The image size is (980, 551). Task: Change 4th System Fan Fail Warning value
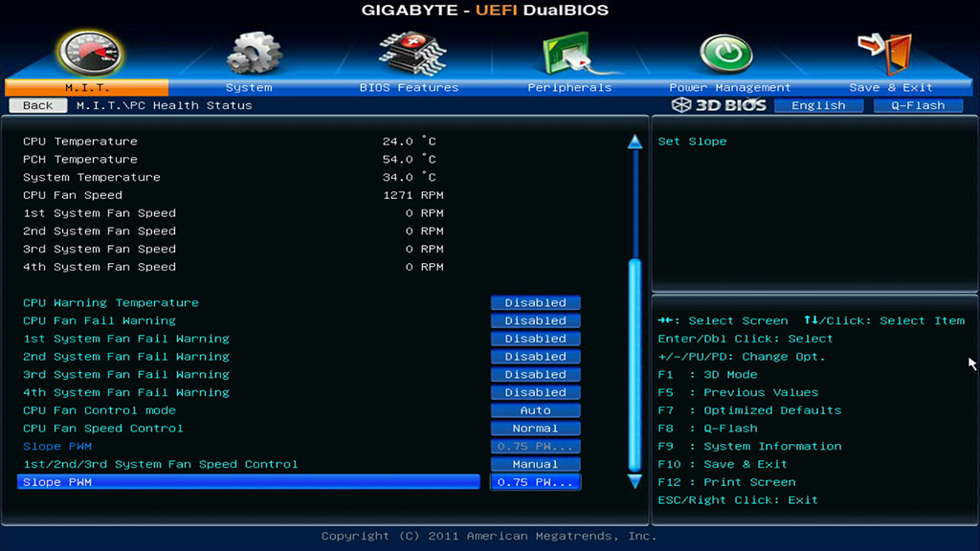pos(536,392)
